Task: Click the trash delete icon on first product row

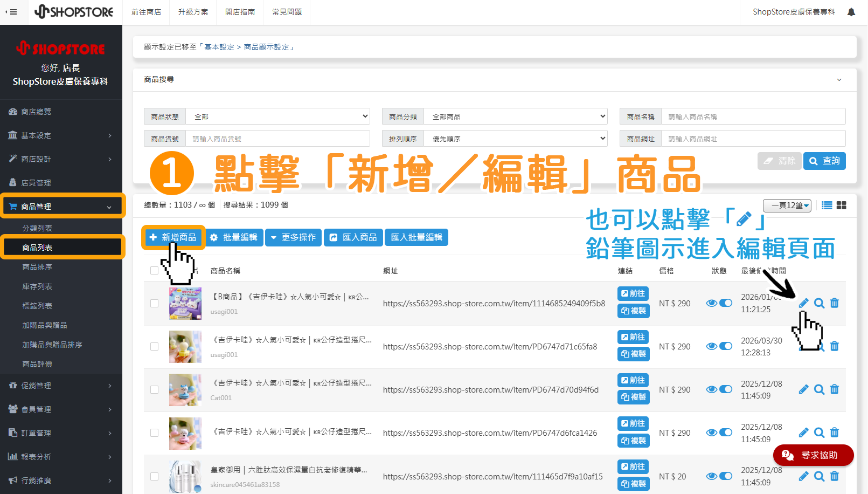Action: pos(834,303)
